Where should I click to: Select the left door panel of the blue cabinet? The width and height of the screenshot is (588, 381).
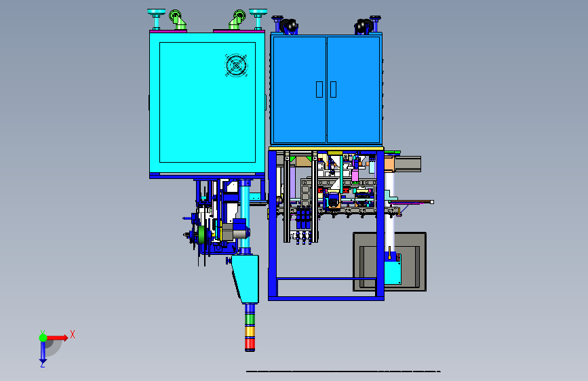300,89
